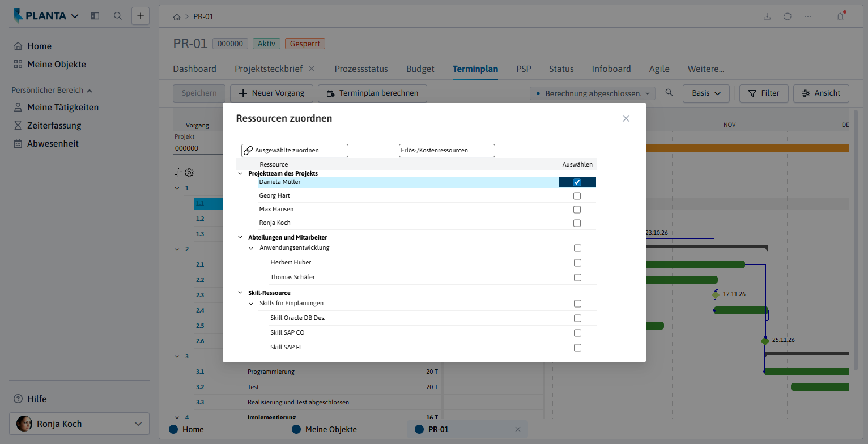Open Zeiterfassung in the sidebar
This screenshot has width=868, height=444.
54,126
